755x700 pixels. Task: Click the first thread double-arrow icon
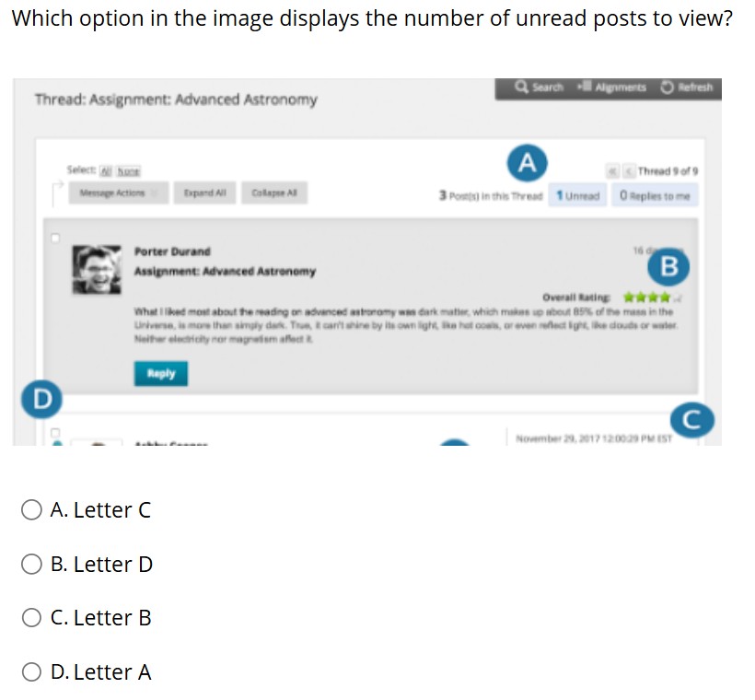click(x=612, y=172)
